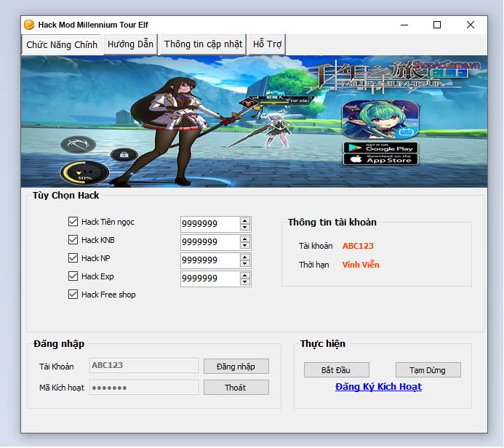Screen dimensions: 504x448
Task: Click the gold coin icon in the title bar
Action: pos(29,25)
